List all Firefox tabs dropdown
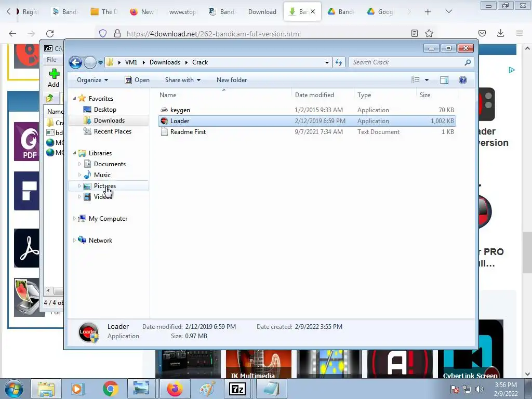The height and width of the screenshot is (399, 532). 448,11
